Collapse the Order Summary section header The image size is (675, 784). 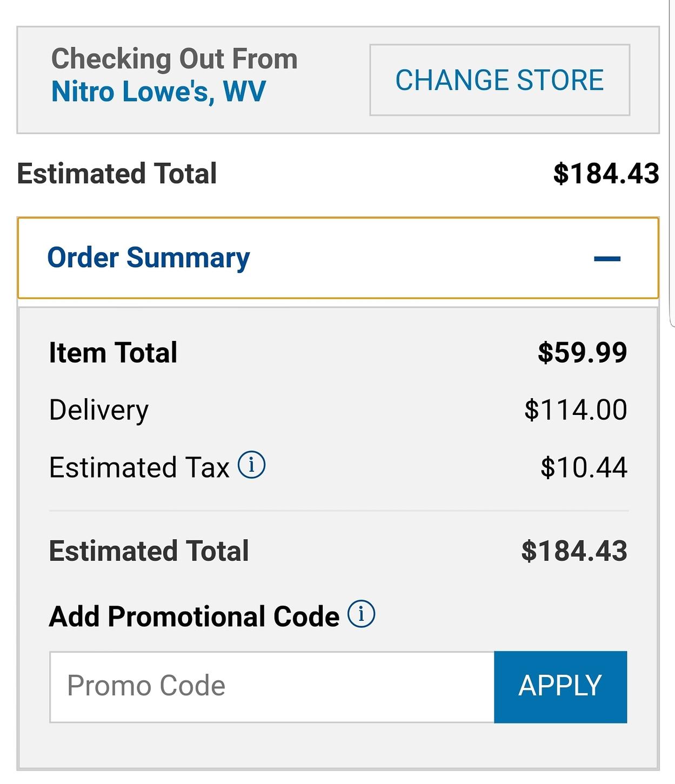(x=338, y=258)
